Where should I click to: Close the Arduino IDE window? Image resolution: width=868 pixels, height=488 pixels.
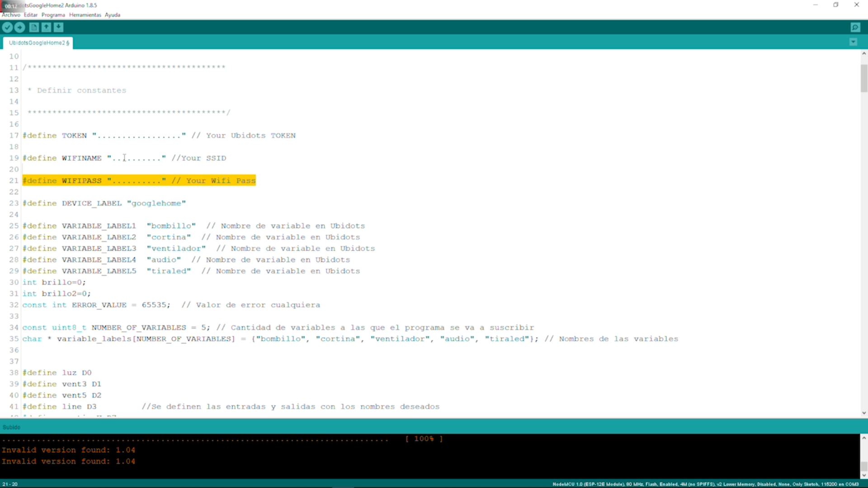pyautogui.click(x=857, y=5)
